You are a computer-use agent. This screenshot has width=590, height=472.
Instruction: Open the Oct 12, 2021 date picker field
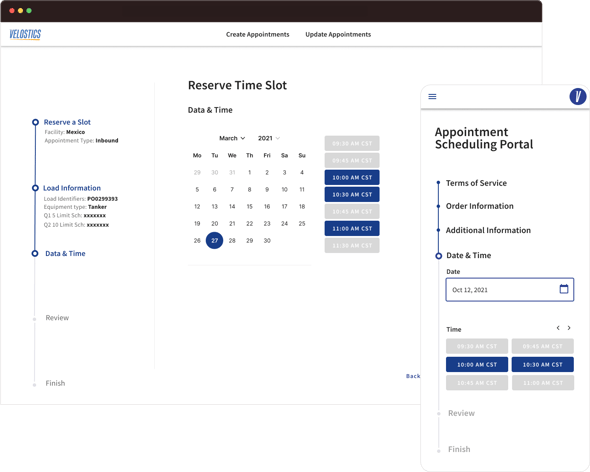[x=509, y=289]
